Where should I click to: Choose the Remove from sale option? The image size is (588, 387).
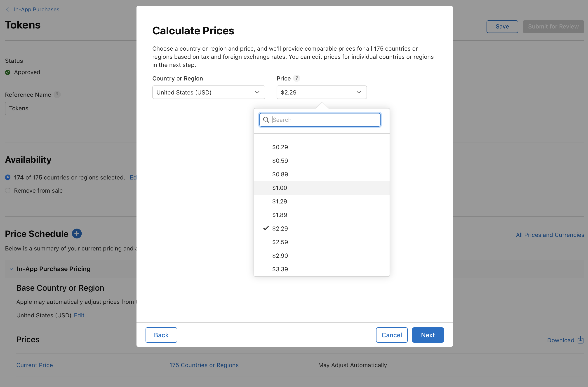click(x=7, y=190)
